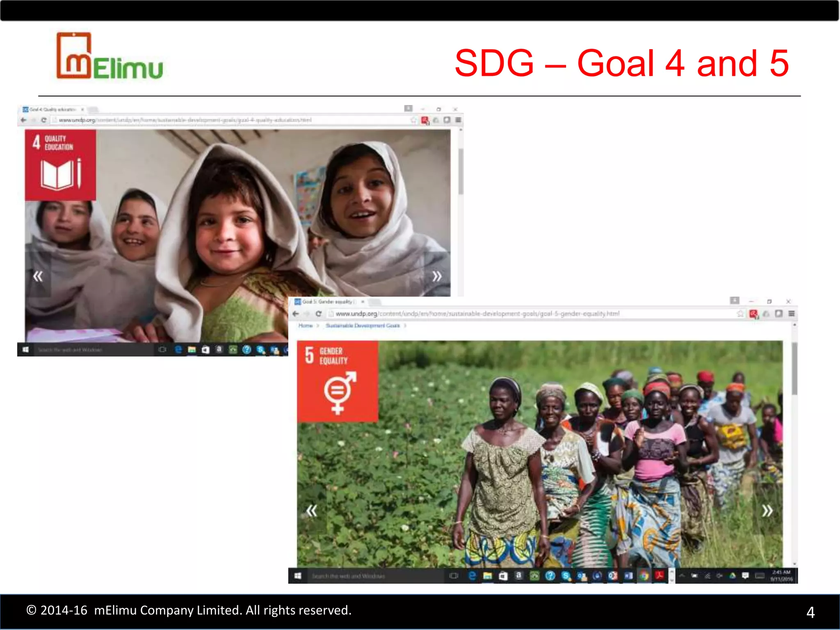Image resolution: width=840 pixels, height=630 pixels.
Task: Open Adobe Acrobat from Goal 5 taskbar
Action: [x=660, y=576]
